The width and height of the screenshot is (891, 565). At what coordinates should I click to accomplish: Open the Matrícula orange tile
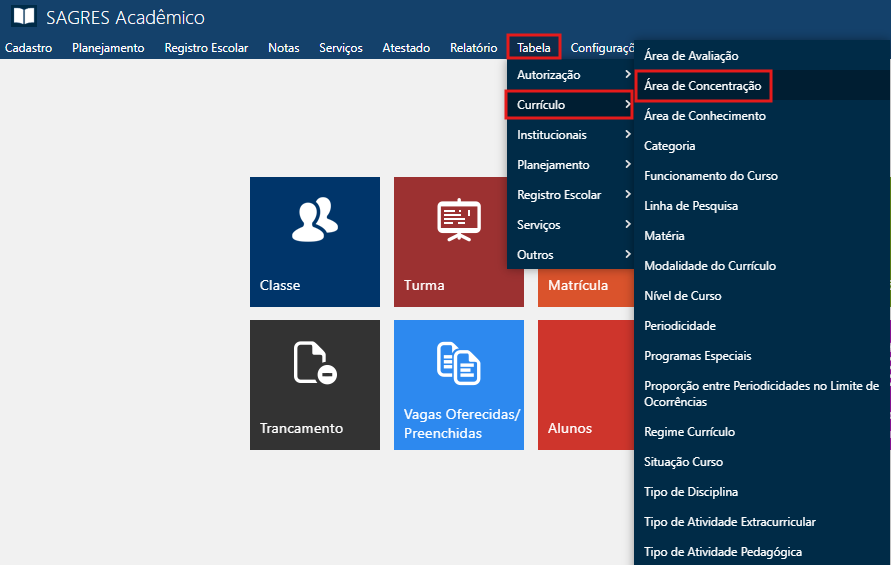578,285
